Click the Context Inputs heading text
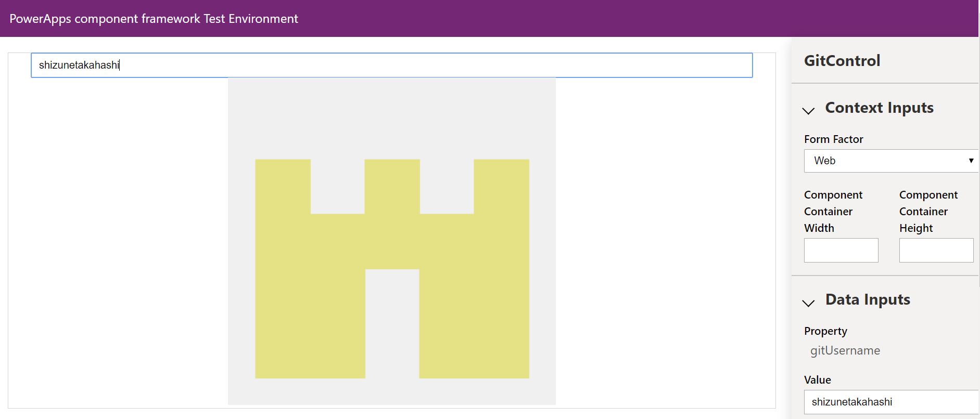 coord(880,108)
